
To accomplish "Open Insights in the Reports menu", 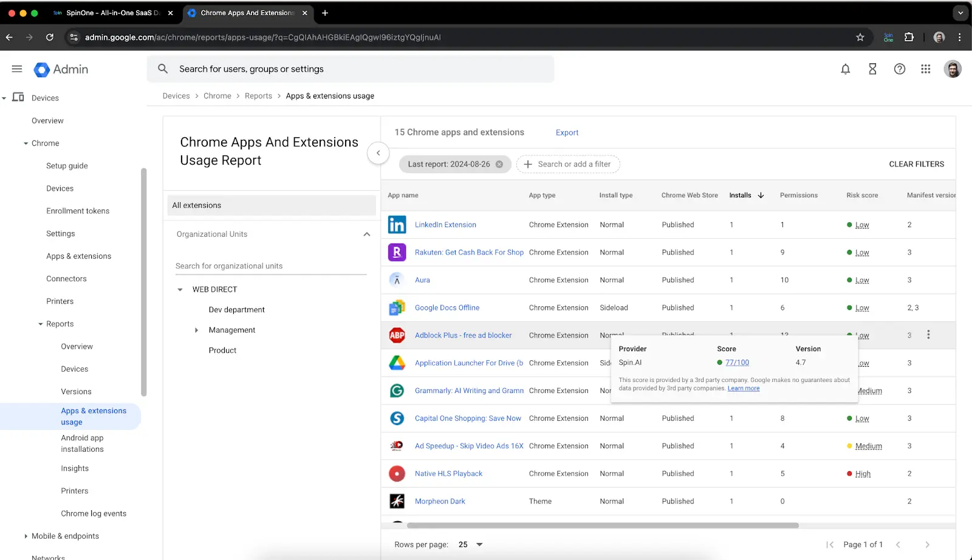I will point(75,468).
